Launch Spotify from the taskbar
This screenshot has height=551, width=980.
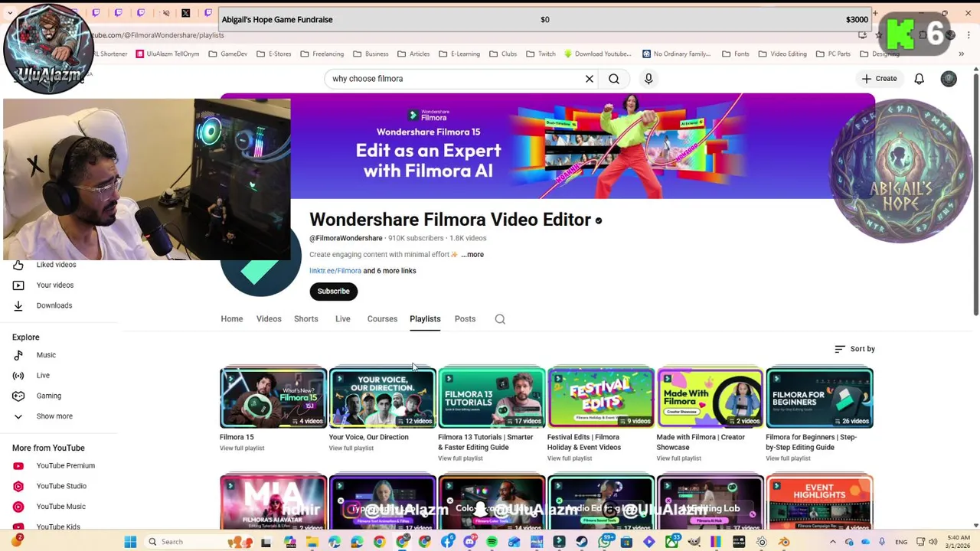[x=492, y=542]
